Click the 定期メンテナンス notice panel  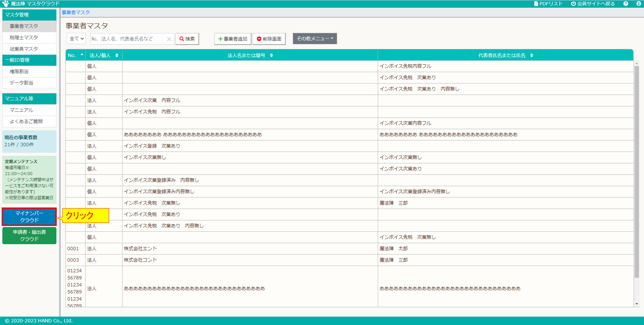coord(29,180)
